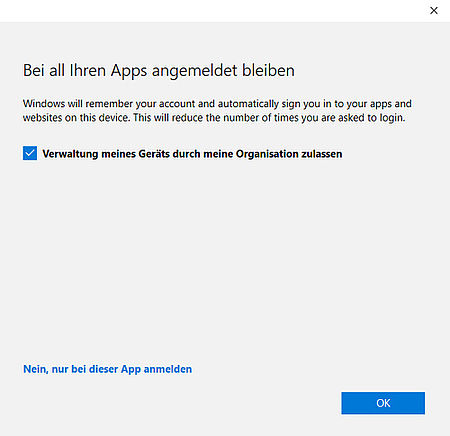Toggle the checkmark box next to 'Verwaltung'
Screen dimensions: 450x436
point(30,153)
